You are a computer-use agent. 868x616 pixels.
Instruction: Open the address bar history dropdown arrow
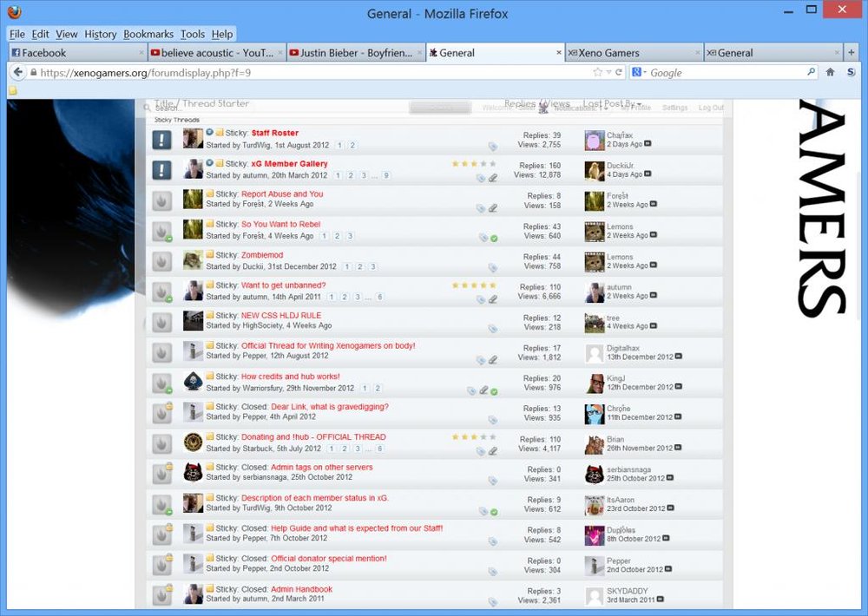609,73
